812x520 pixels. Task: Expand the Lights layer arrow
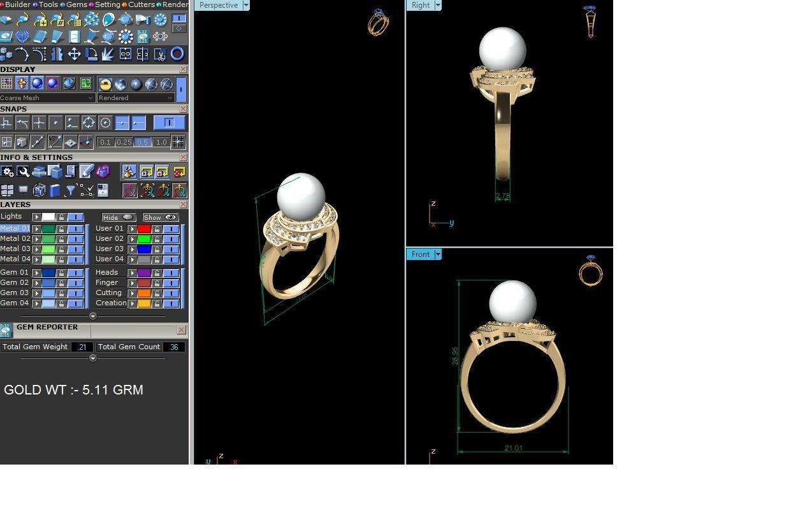pos(36,217)
